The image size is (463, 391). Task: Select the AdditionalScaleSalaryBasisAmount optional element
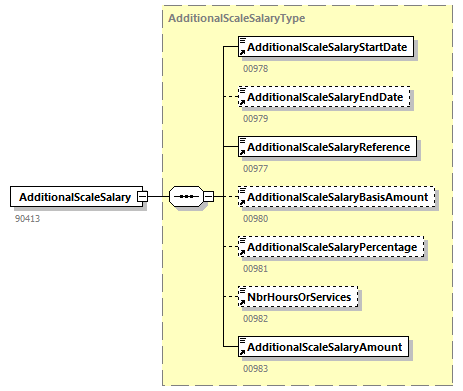(337, 197)
